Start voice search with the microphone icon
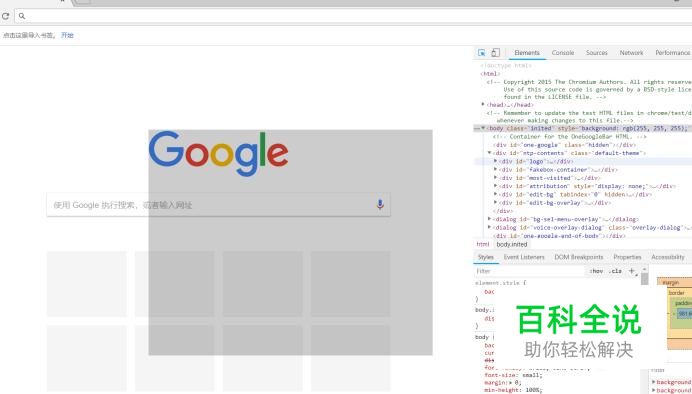This screenshot has width=692, height=394. tap(380, 205)
